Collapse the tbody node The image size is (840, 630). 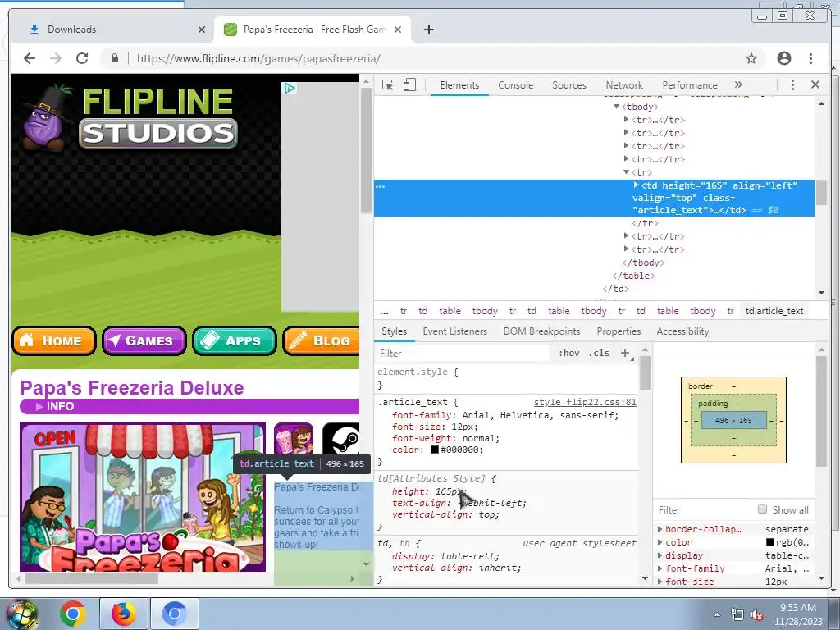point(617,107)
